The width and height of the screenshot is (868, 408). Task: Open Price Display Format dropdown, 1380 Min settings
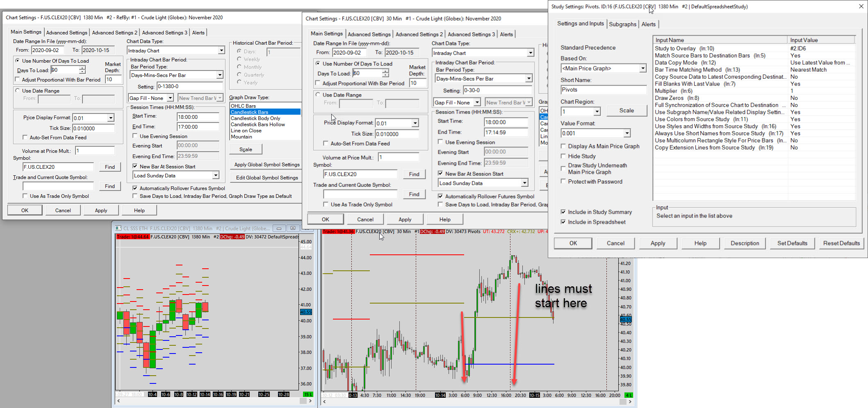coord(110,118)
